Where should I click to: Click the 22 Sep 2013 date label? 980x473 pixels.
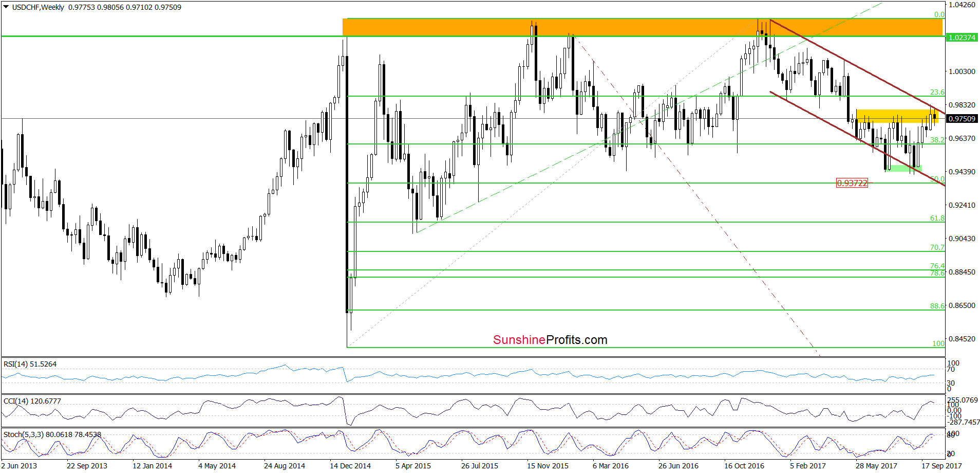point(87,466)
